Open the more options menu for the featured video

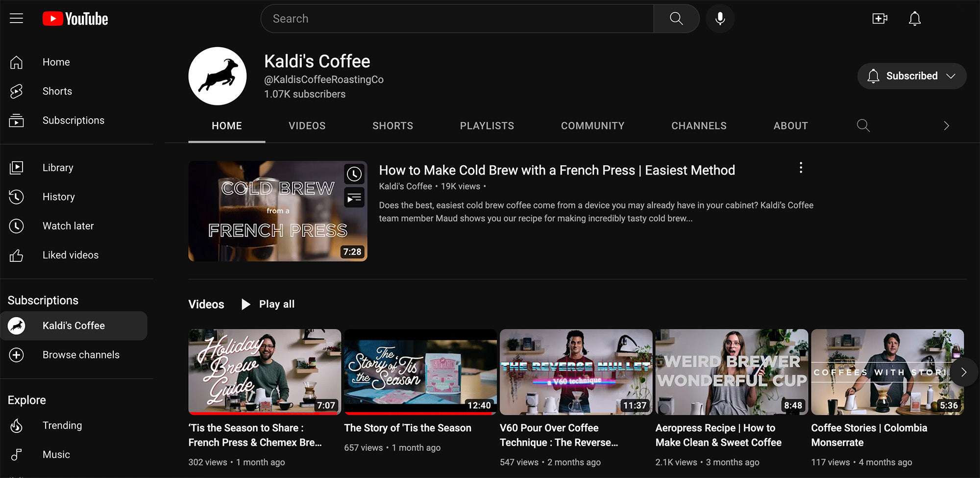point(801,168)
